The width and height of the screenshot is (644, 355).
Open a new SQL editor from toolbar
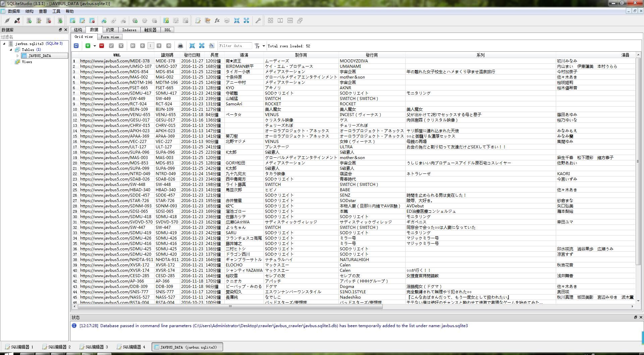(x=198, y=20)
